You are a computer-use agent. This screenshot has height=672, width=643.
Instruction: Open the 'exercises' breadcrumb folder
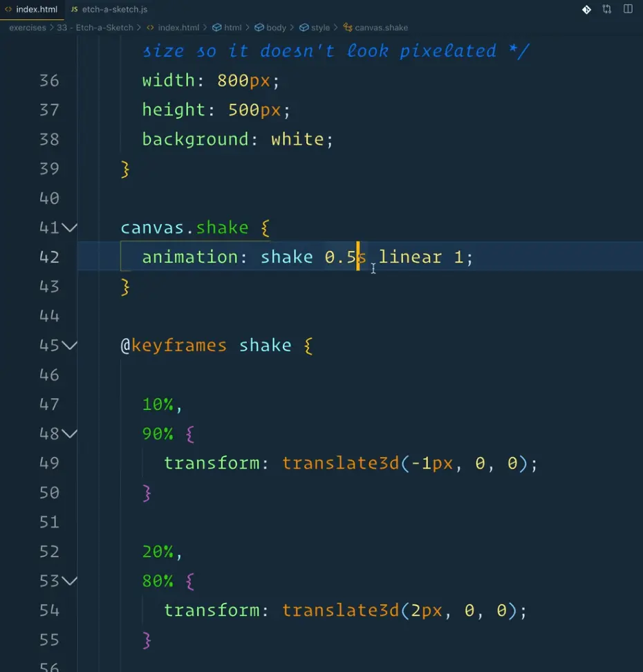[x=28, y=28]
